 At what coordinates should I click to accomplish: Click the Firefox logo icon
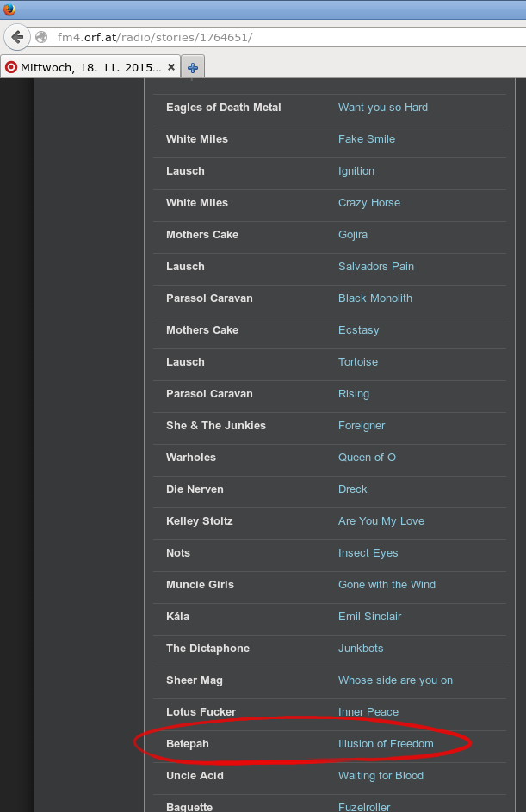(9, 9)
